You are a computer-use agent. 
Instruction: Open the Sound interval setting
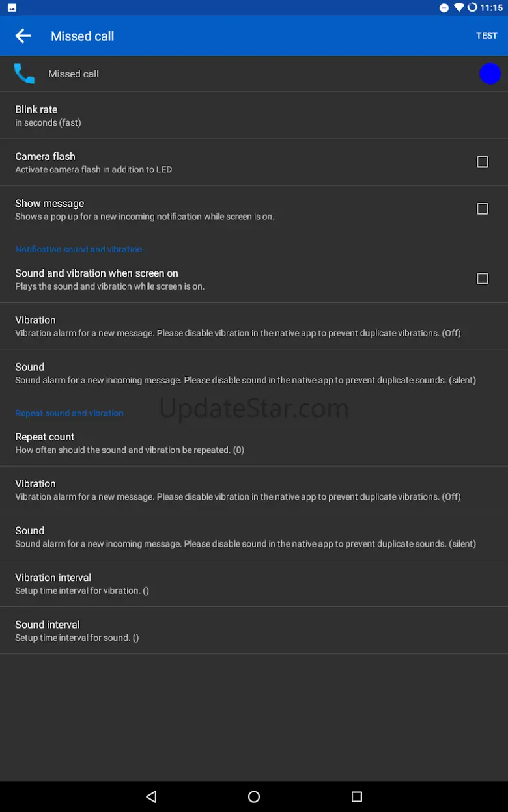254,630
